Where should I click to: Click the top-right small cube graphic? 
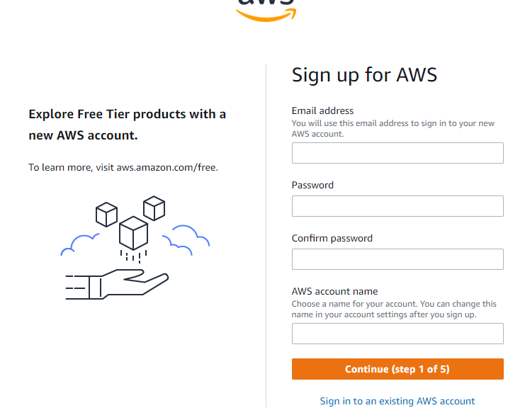point(154,208)
